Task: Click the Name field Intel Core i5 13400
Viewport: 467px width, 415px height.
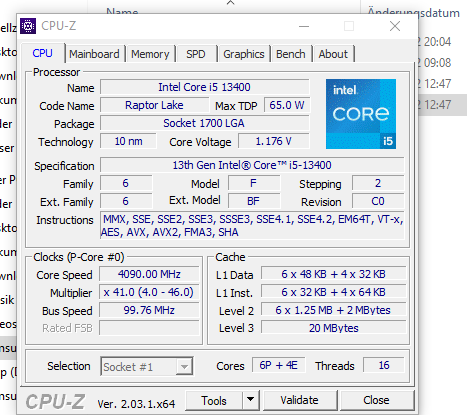Action: 205,87
